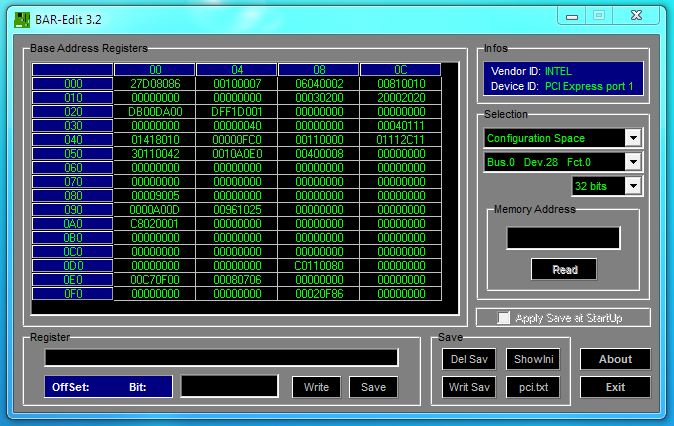Image resolution: width=674 pixels, height=426 pixels.
Task: Click the long Register display field
Action: click(221, 358)
